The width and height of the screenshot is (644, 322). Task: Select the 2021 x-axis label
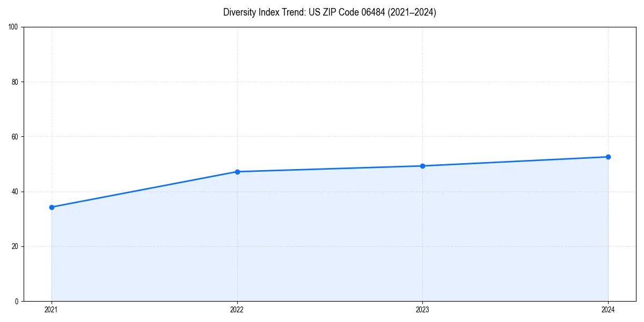click(52, 310)
